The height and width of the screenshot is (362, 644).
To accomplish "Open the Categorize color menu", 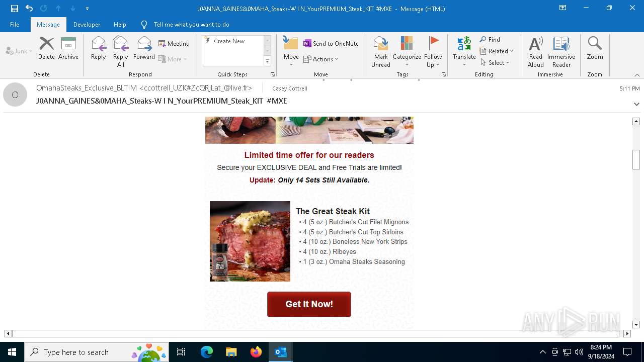I will click(407, 52).
